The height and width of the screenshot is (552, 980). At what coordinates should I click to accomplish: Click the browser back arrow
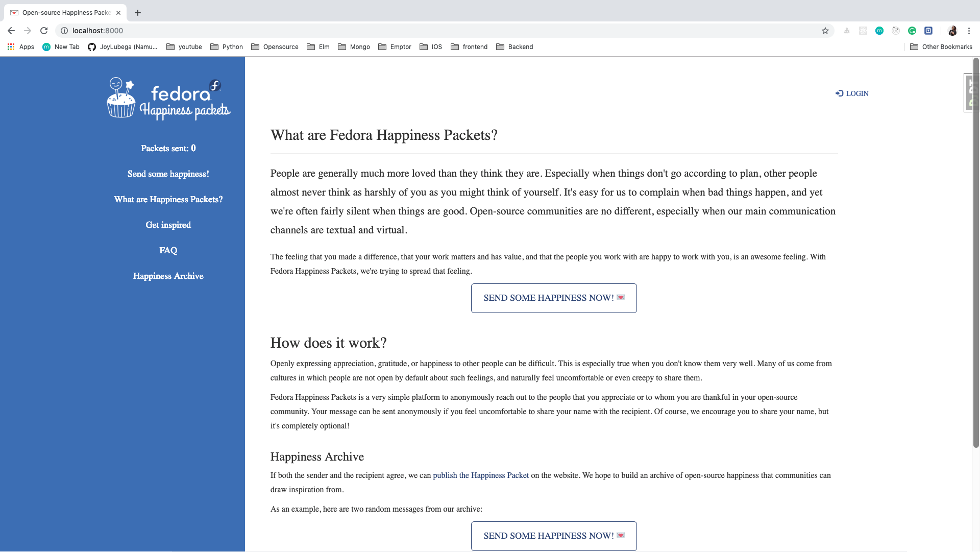point(11,31)
